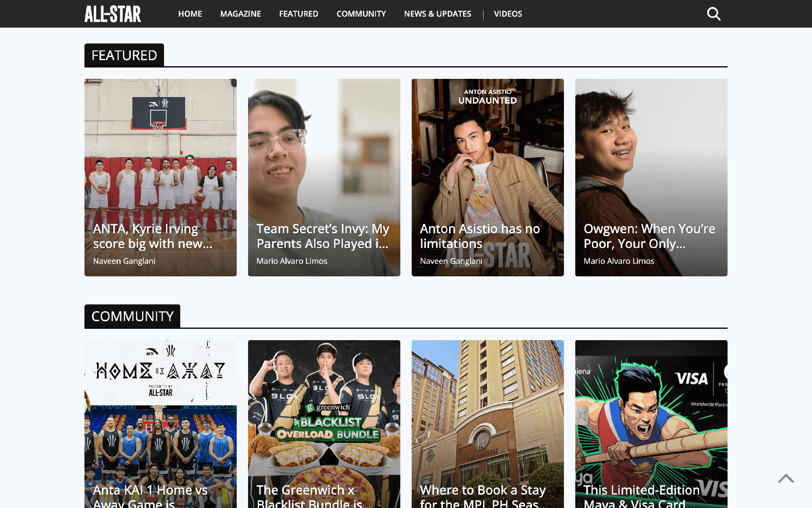Open 'Owgwen: When You're Poor' article

pos(649,236)
